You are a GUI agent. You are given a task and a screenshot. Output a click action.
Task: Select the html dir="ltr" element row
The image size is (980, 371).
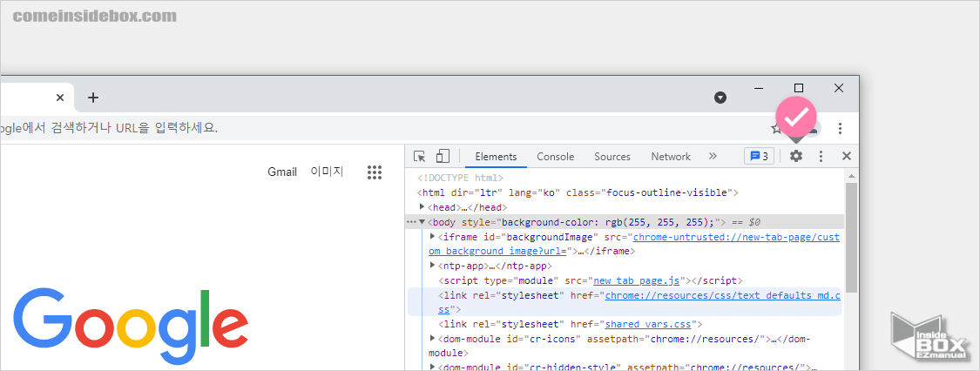point(578,192)
